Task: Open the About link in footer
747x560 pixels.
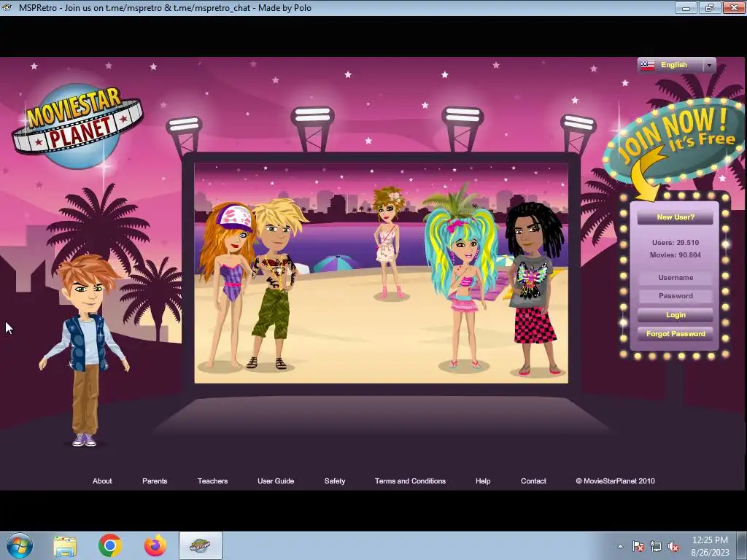Action: click(102, 481)
